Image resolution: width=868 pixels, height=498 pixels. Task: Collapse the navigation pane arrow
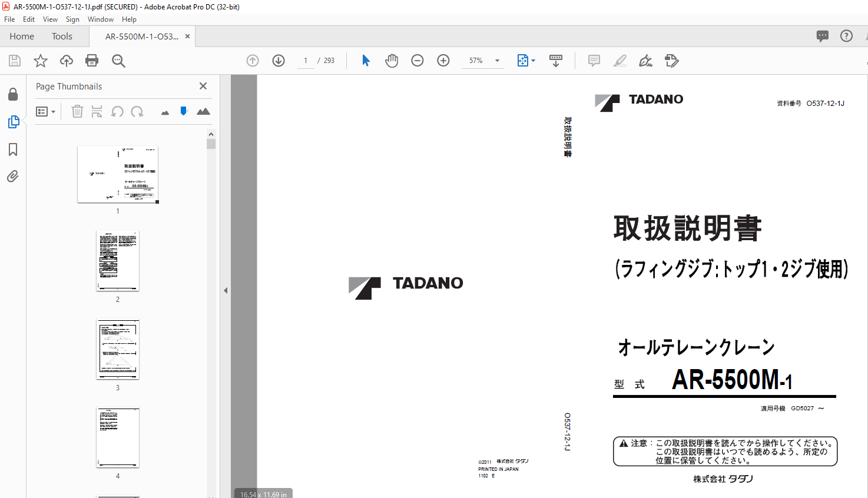point(226,290)
